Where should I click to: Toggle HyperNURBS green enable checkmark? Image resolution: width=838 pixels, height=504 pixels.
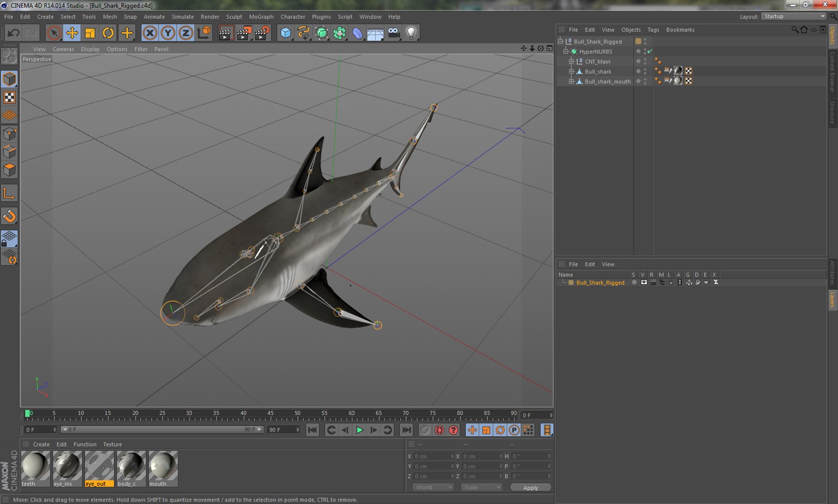point(650,51)
